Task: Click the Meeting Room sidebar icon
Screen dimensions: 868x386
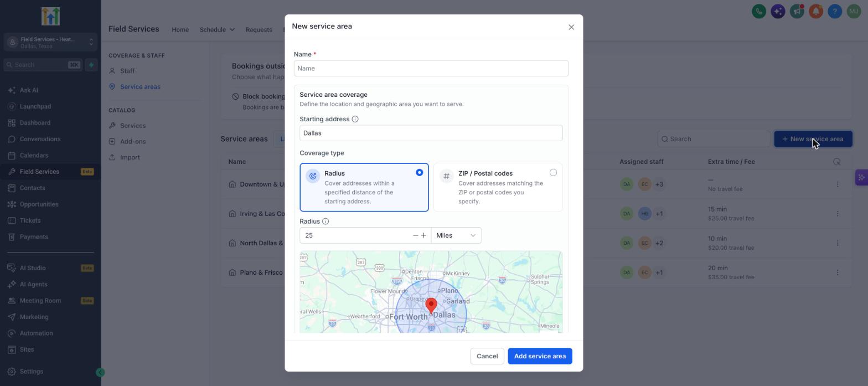Action: 12,301
